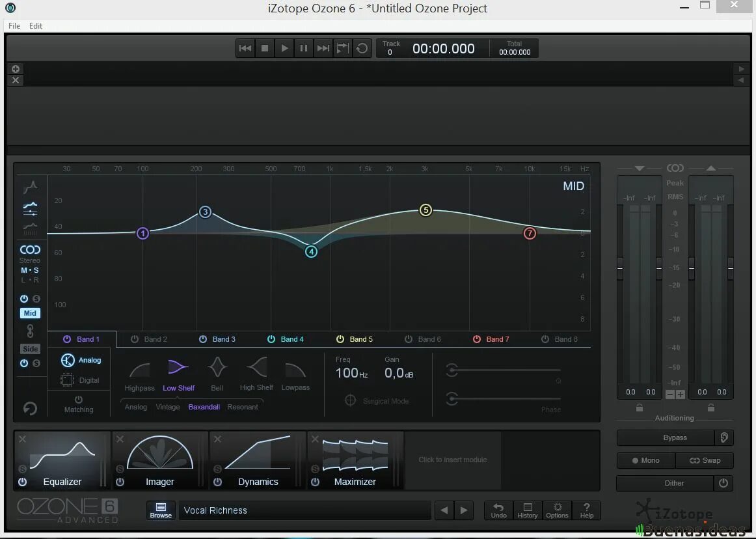Open preset Browse button
The width and height of the screenshot is (756, 539).
coord(161,510)
